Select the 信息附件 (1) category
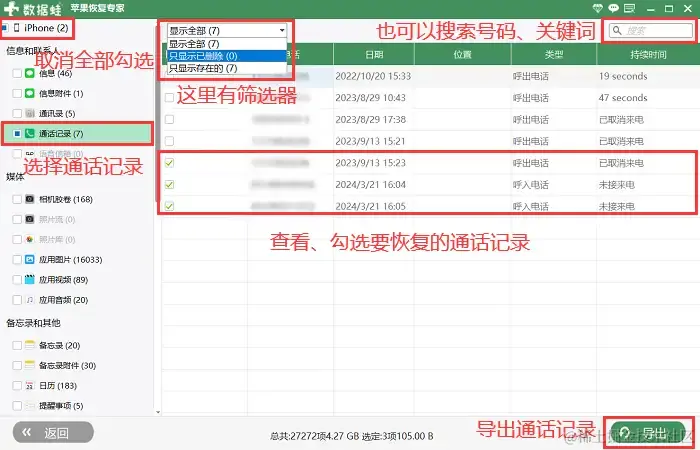 [61, 93]
